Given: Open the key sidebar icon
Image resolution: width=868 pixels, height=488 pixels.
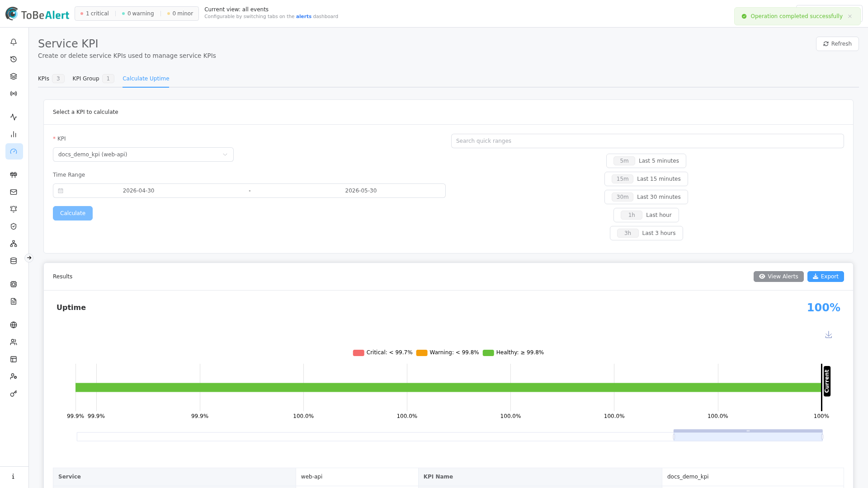Looking at the screenshot, I should click(x=14, y=394).
